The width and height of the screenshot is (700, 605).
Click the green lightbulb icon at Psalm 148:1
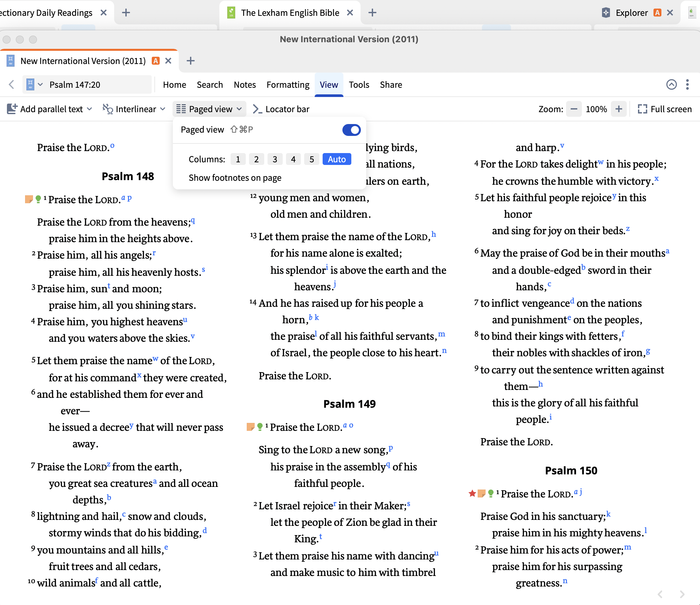pyautogui.click(x=38, y=199)
